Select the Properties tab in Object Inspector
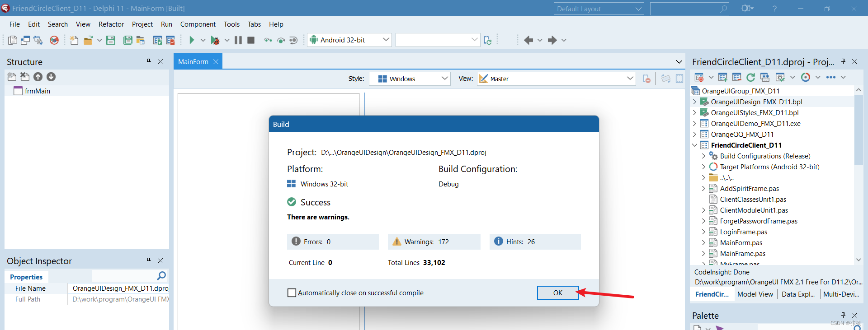The height and width of the screenshot is (330, 868). pos(26,277)
